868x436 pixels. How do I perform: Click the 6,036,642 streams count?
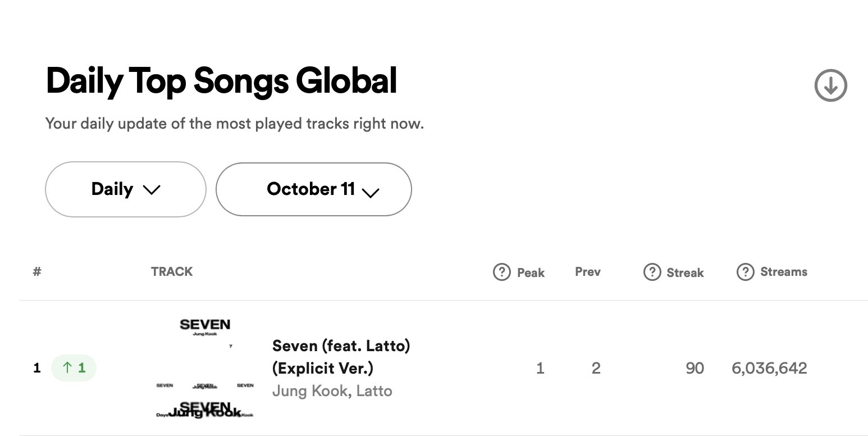[769, 369]
